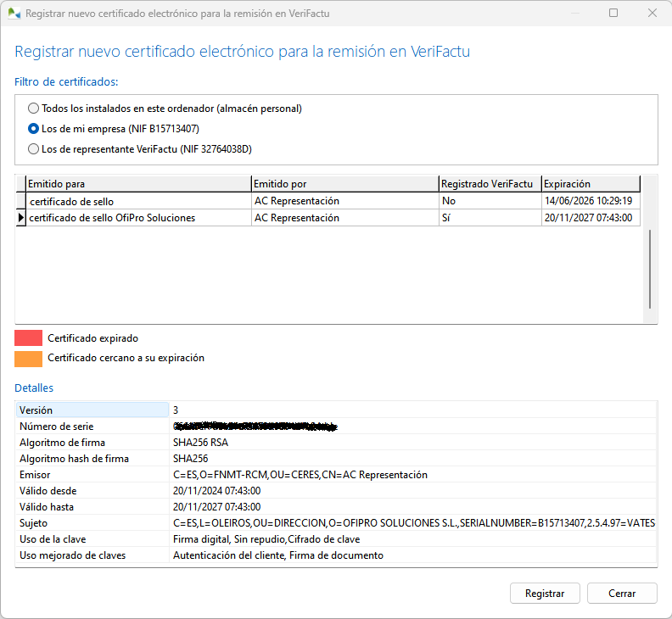Image resolution: width=672 pixels, height=619 pixels.
Task: Sort by 'Registrado VeriFactu' column header
Action: point(489,184)
